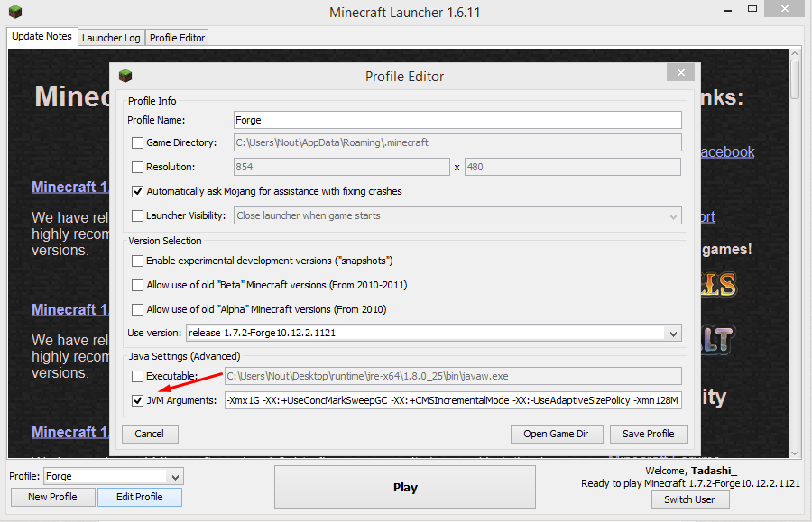Click the Game Directory path field

(x=457, y=142)
